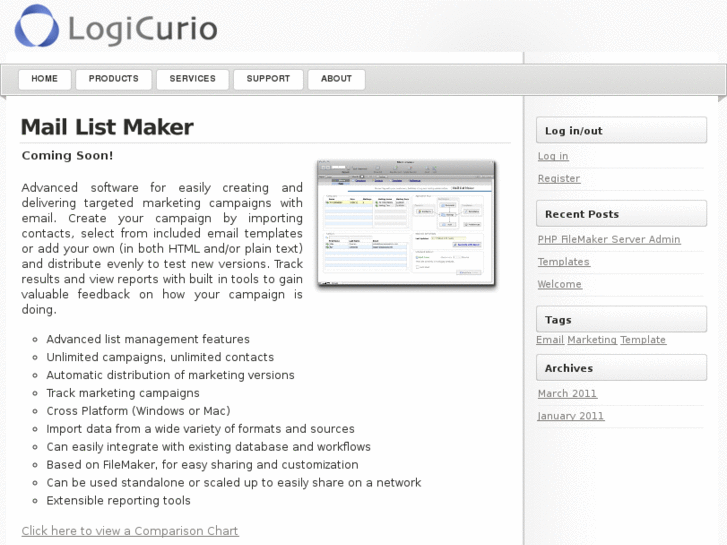
Task: Click 'Can easily integrate with existing database' bullet
Action: tap(209, 447)
